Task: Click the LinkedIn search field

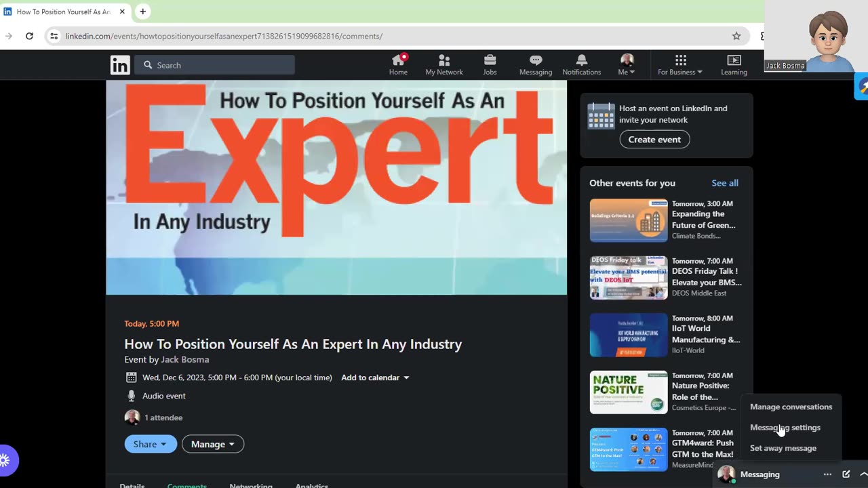Action: pos(214,65)
